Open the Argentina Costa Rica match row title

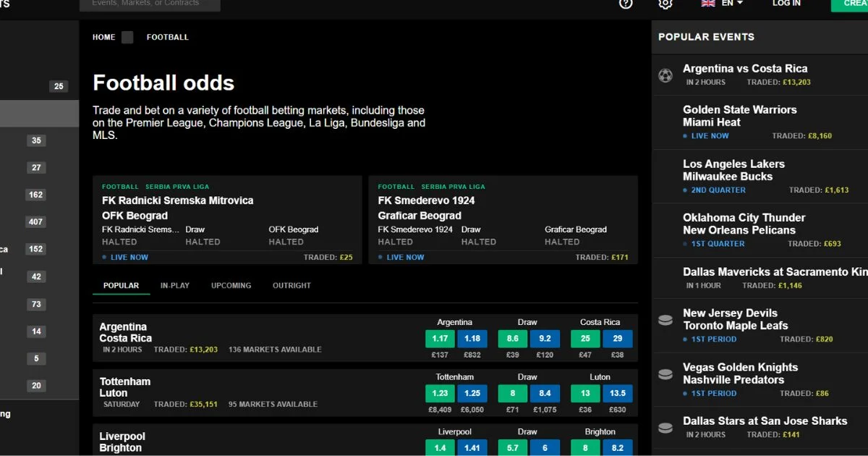[x=125, y=333]
